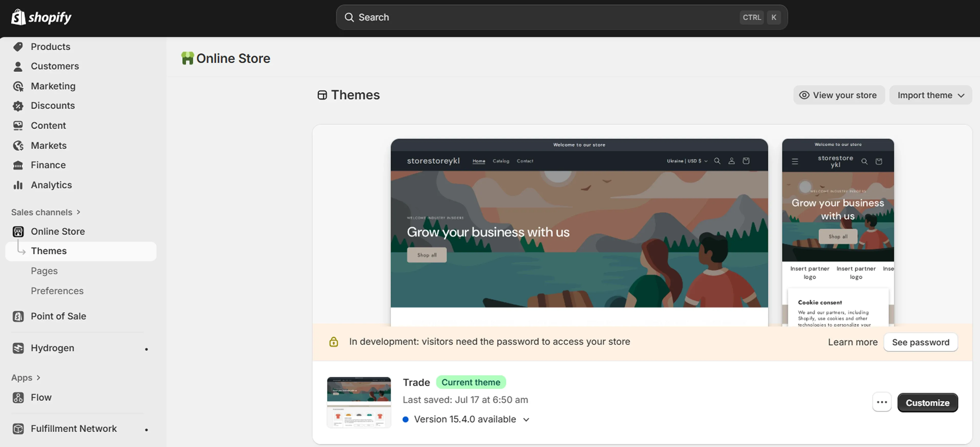Click the Customize button for Trade theme

927,403
